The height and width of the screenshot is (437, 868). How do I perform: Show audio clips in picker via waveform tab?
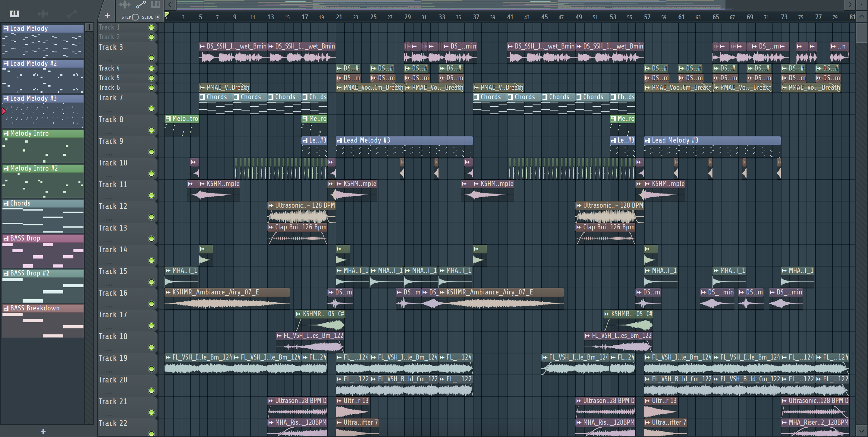tap(43, 14)
